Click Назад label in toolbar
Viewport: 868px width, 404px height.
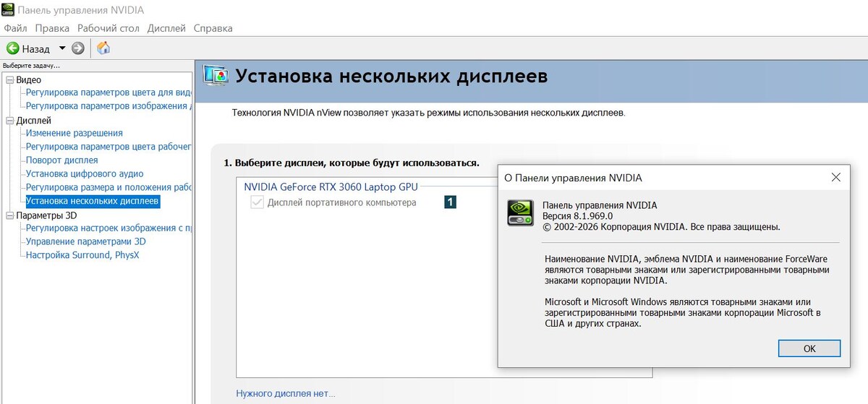coord(35,49)
